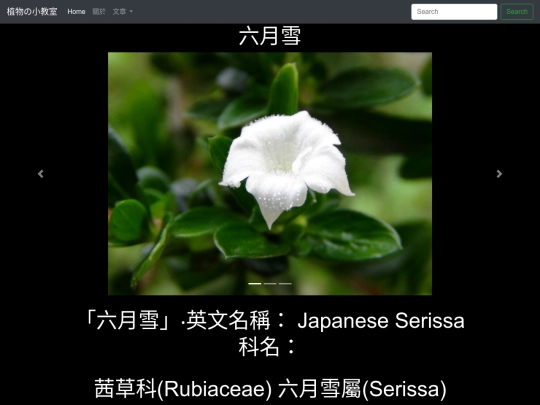The image size is (540, 405).
Task: Click the 科名： label text
Action: coord(268,347)
